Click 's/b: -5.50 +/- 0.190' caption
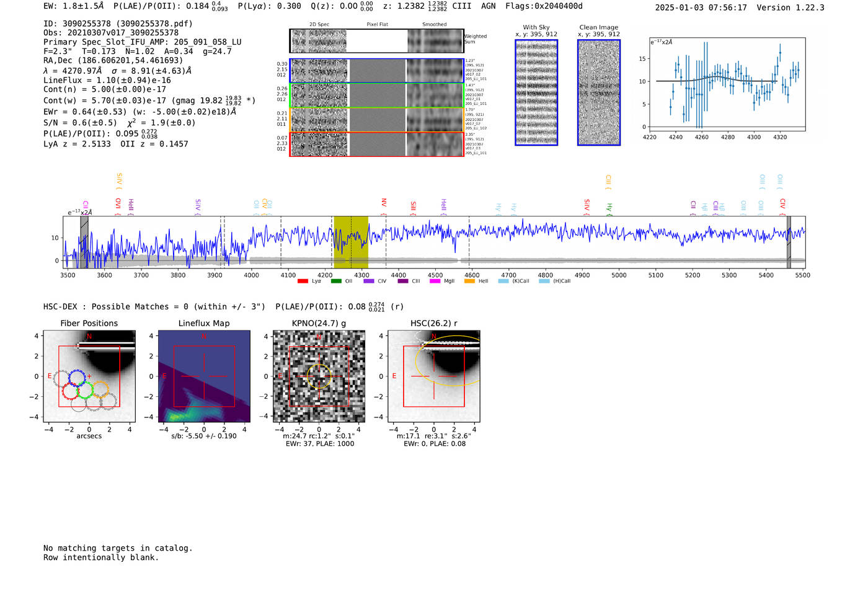 pos(204,436)
